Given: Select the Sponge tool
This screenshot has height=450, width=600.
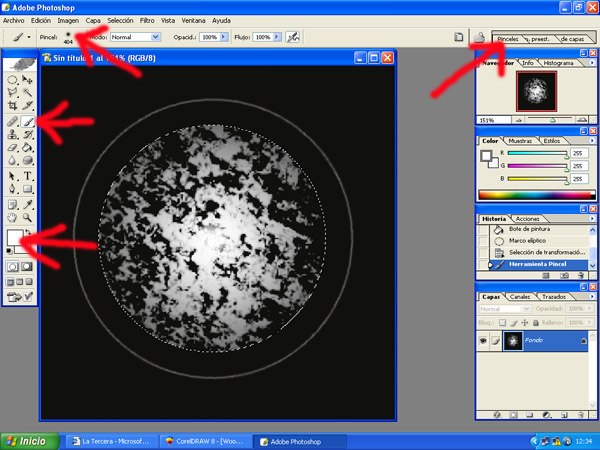Looking at the screenshot, I should coord(27,160).
